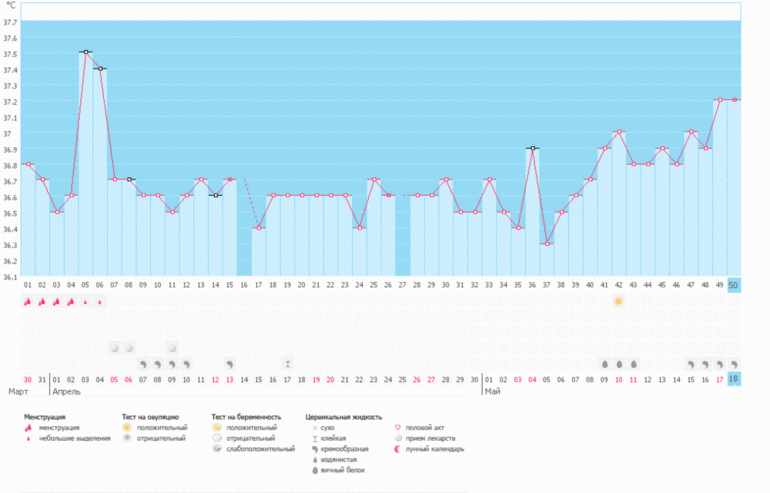Click the highlighted date 18 in May

tap(734, 380)
